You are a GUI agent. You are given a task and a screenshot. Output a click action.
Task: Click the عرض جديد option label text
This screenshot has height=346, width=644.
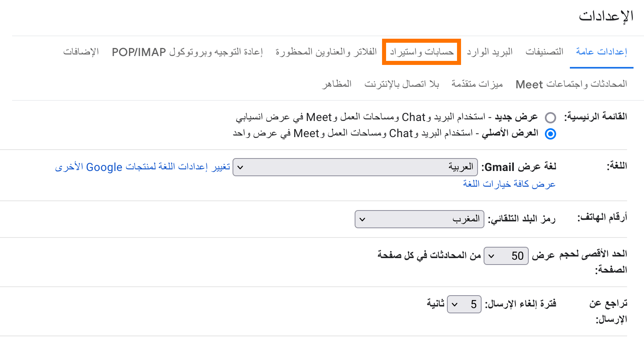coord(516,117)
